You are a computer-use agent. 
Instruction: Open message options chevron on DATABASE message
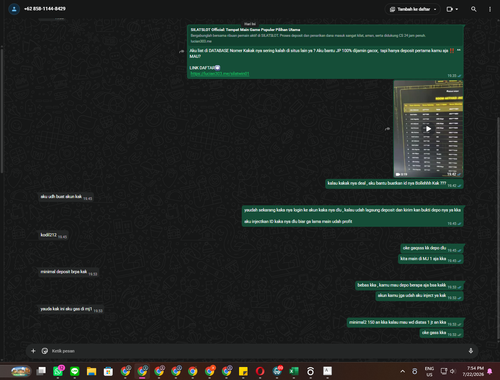459,50
